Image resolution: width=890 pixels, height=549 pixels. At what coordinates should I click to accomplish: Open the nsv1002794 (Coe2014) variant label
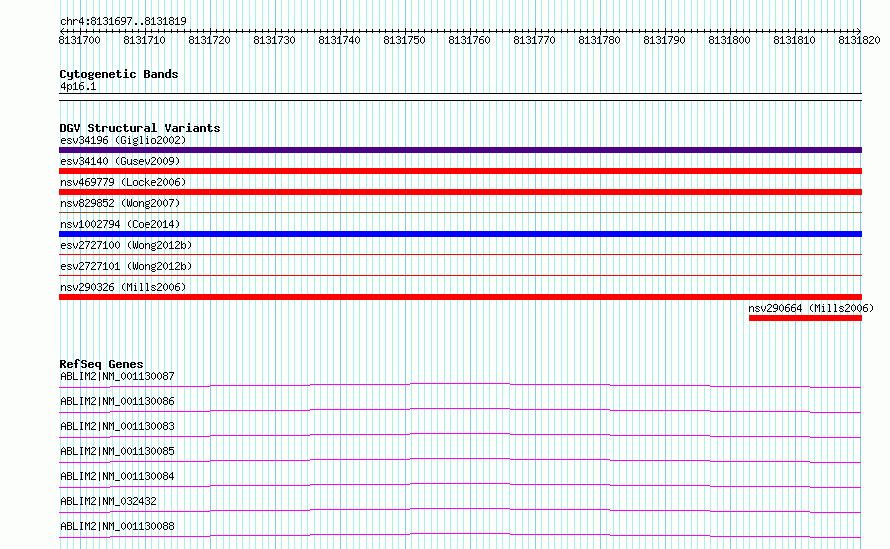point(120,224)
